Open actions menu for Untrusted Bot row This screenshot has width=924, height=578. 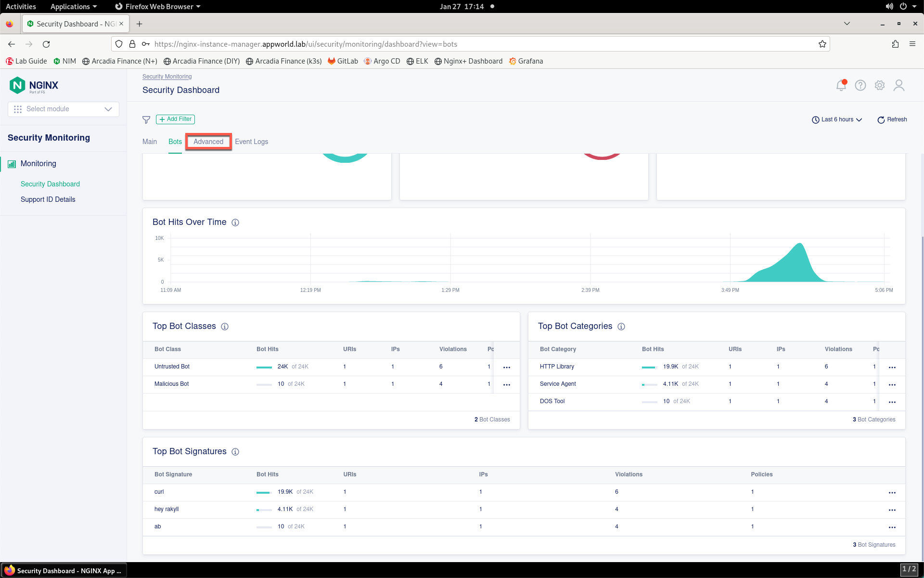(x=507, y=368)
